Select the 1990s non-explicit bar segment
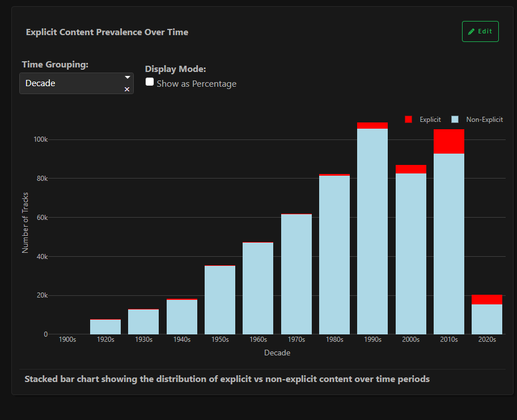 (372, 231)
